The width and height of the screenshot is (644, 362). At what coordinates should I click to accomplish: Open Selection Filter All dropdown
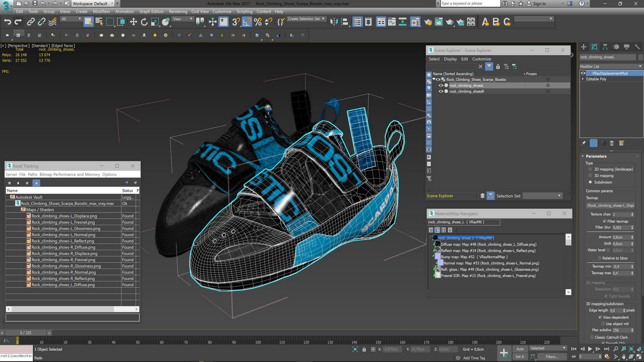tap(71, 19)
